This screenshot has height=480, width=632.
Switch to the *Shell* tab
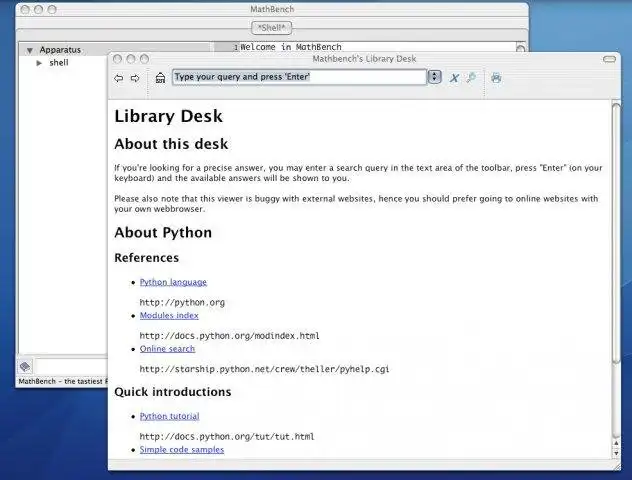click(272, 28)
